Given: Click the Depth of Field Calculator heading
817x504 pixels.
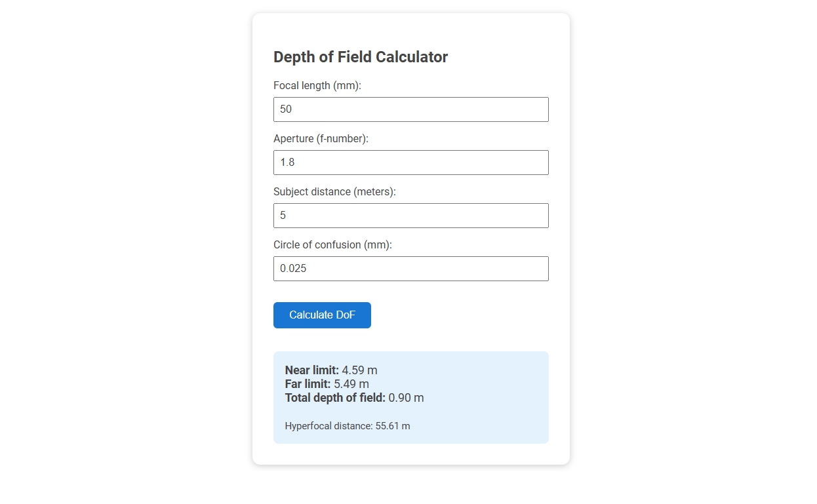Looking at the screenshot, I should coord(361,57).
